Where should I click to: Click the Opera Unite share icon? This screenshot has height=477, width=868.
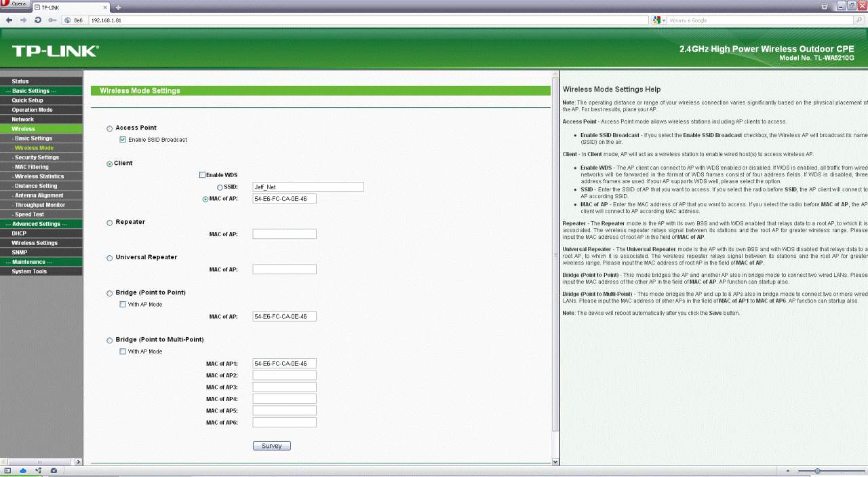[x=38, y=470]
